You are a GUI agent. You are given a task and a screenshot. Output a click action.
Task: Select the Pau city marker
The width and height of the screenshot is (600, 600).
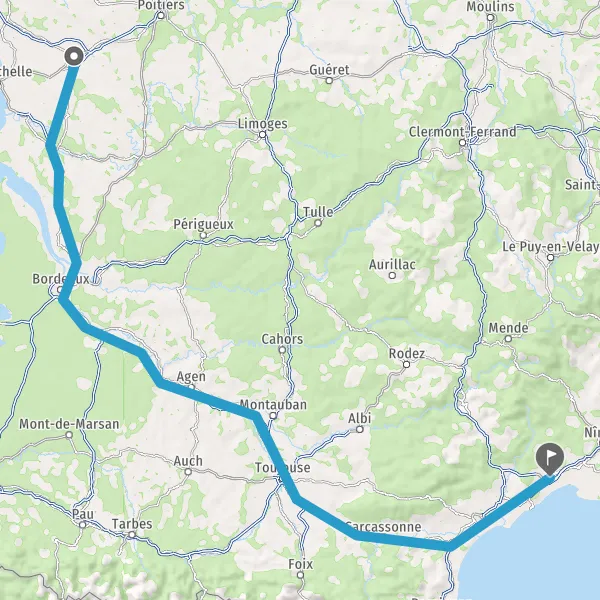click(83, 525)
